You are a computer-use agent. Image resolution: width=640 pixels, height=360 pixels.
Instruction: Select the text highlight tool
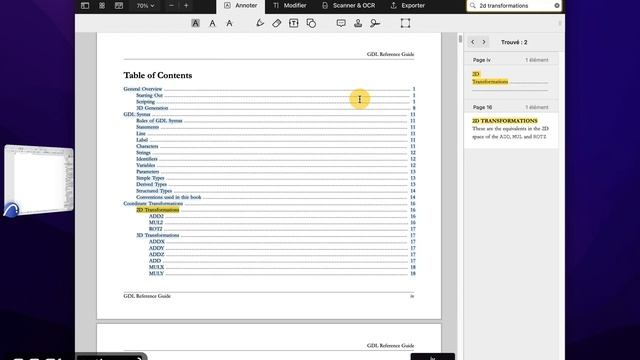click(x=196, y=23)
